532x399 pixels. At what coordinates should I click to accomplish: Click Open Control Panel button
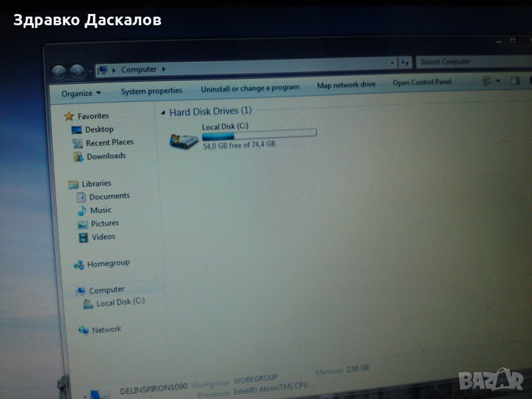click(422, 82)
